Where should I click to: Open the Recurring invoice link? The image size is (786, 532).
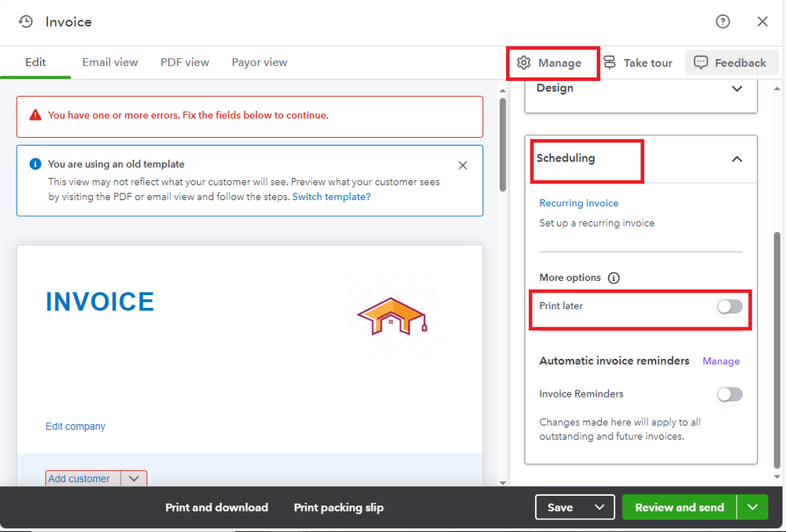578,203
